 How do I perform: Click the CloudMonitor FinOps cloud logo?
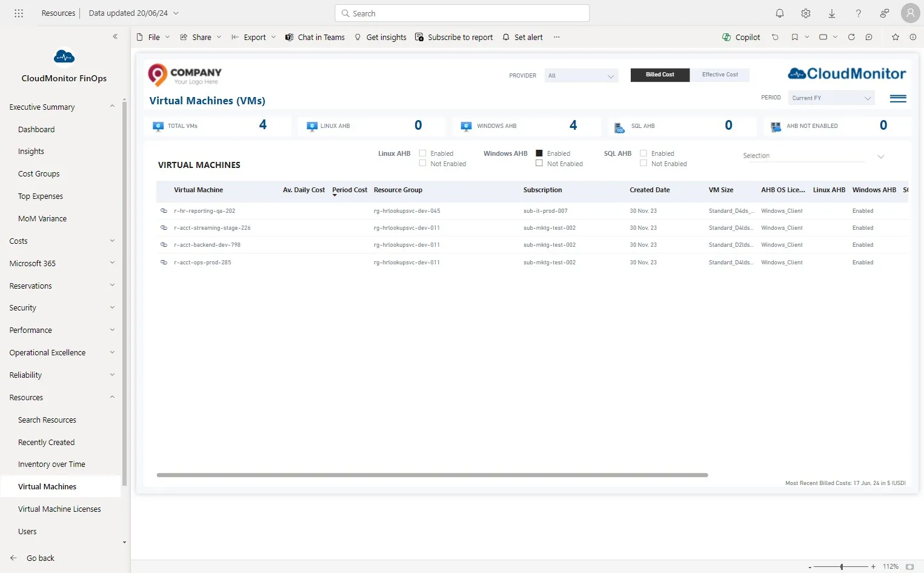point(64,57)
